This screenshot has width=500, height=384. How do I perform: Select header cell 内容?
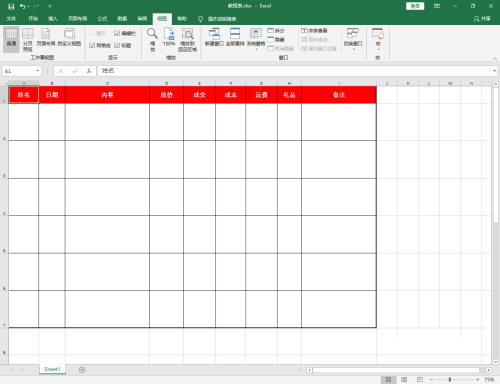[x=107, y=95]
